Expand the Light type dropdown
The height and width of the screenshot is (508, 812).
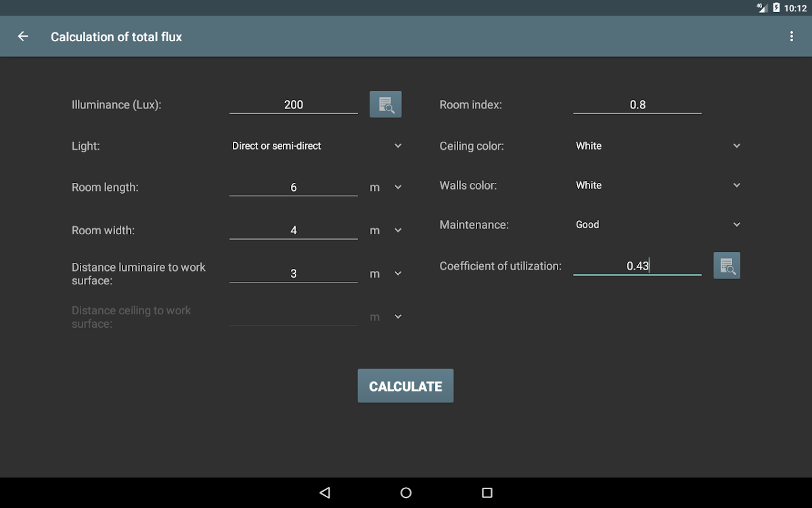[x=316, y=146]
